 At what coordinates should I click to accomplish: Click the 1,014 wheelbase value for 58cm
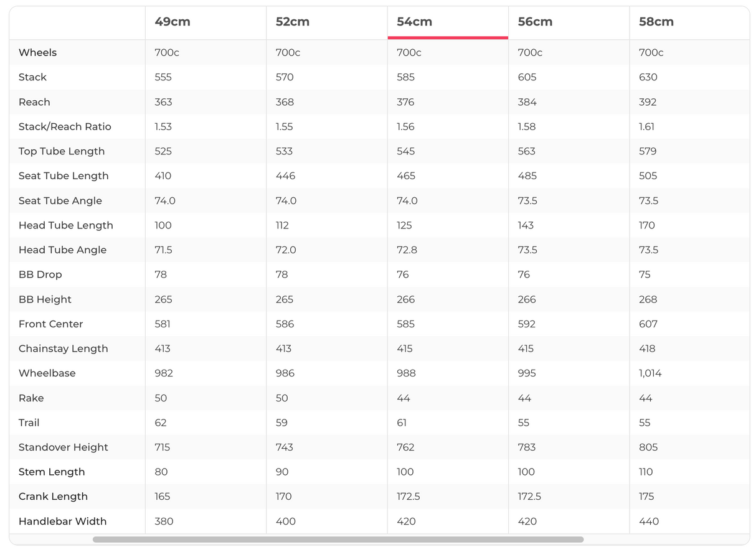pos(650,373)
